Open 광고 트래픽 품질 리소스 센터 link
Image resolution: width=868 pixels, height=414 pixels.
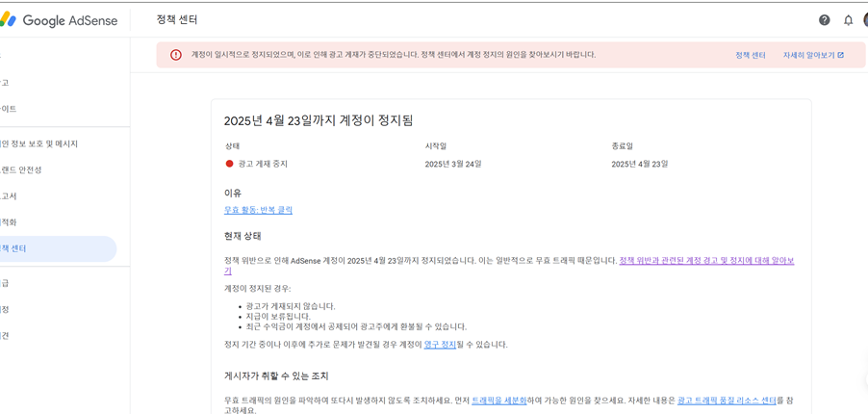tap(727, 401)
